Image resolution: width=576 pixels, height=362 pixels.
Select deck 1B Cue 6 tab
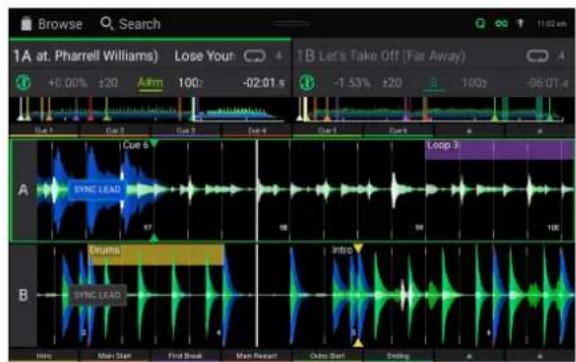click(398, 130)
